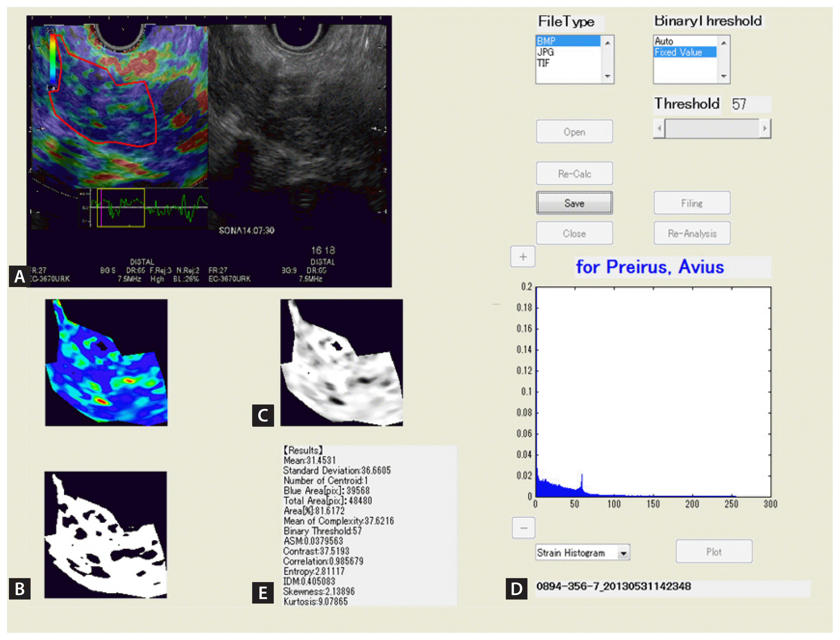
Task: Click the strain histogram plot area
Action: pyautogui.click(x=653, y=392)
